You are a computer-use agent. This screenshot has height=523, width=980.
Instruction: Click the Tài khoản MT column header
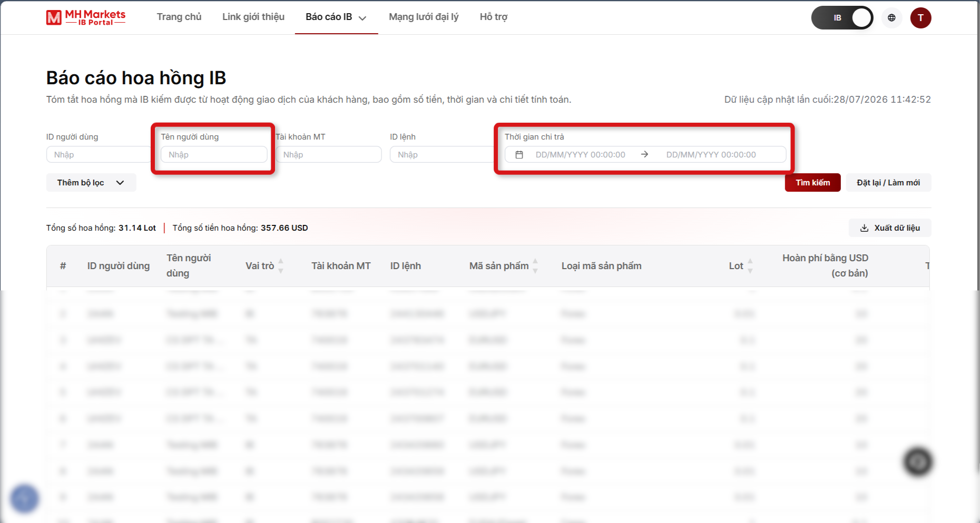point(341,266)
